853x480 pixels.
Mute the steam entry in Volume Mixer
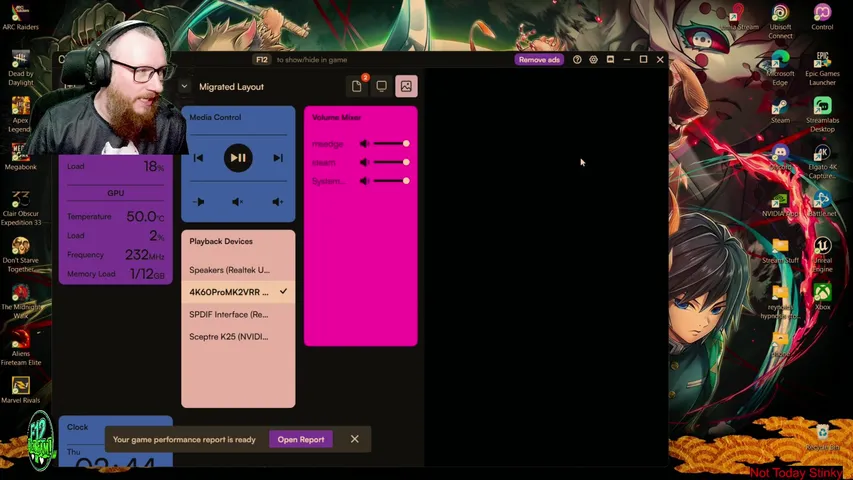point(364,162)
